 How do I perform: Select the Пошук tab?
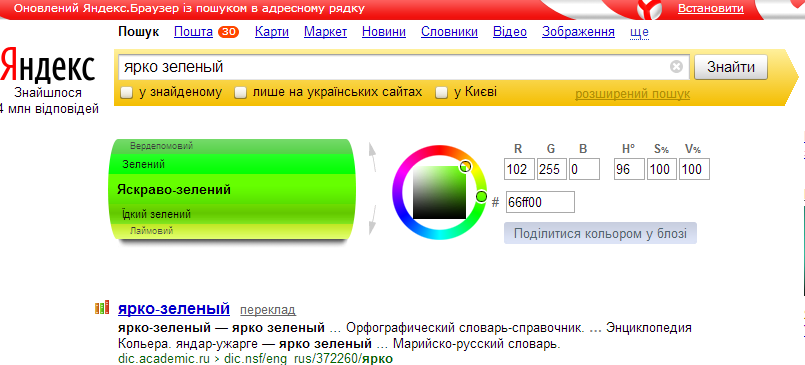coord(139,32)
